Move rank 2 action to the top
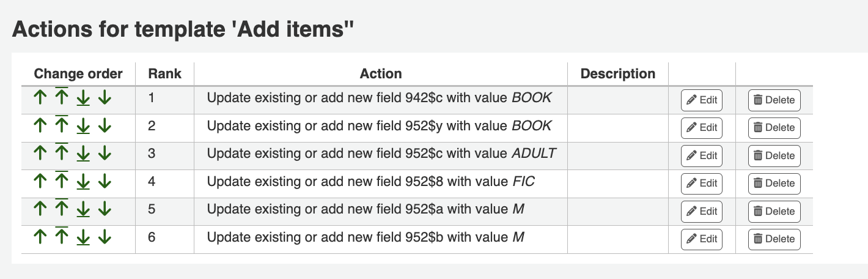The height and width of the screenshot is (279, 868). 61,126
